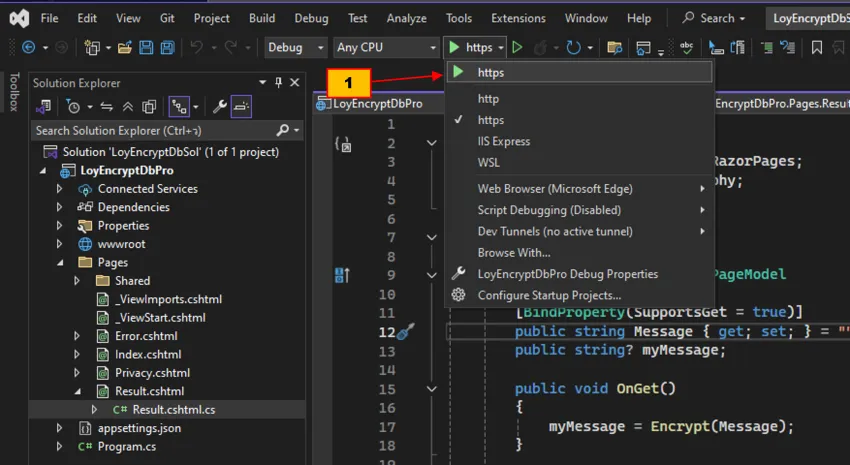Click the Save All toolbar icon
The height and width of the screenshot is (465, 850).
168,47
